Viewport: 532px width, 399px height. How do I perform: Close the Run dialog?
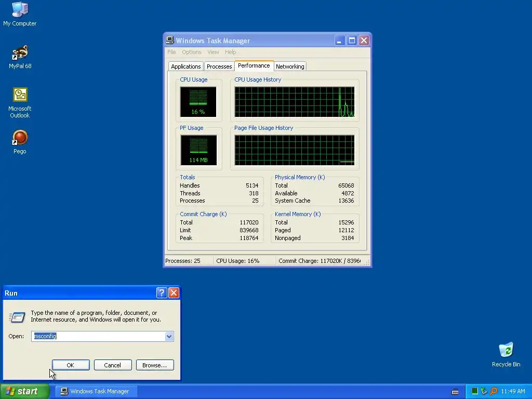(x=174, y=293)
